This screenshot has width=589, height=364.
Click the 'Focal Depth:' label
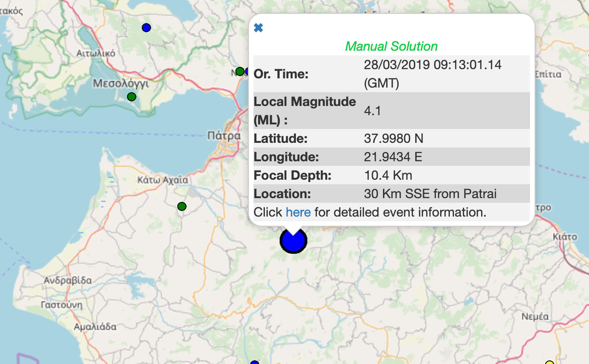pos(293,175)
